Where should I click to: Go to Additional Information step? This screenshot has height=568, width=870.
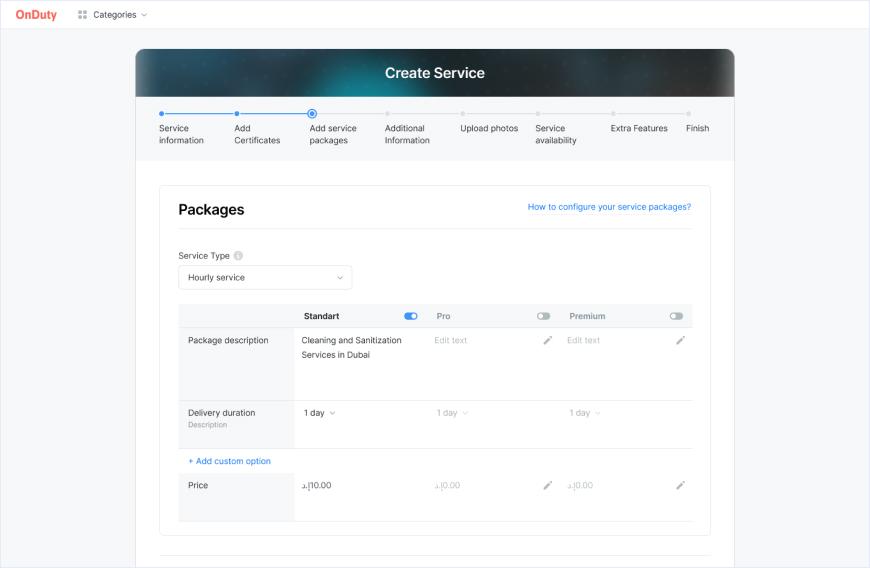click(x=407, y=134)
